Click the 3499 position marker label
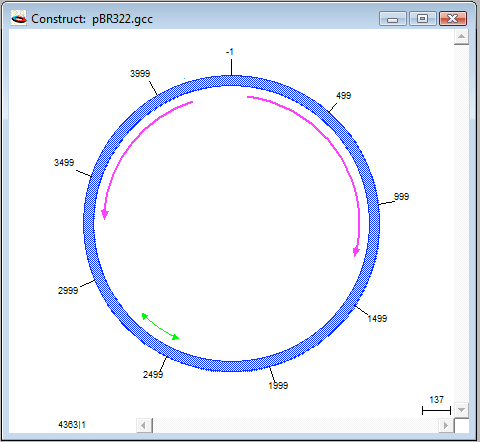480x442 pixels. click(x=64, y=163)
